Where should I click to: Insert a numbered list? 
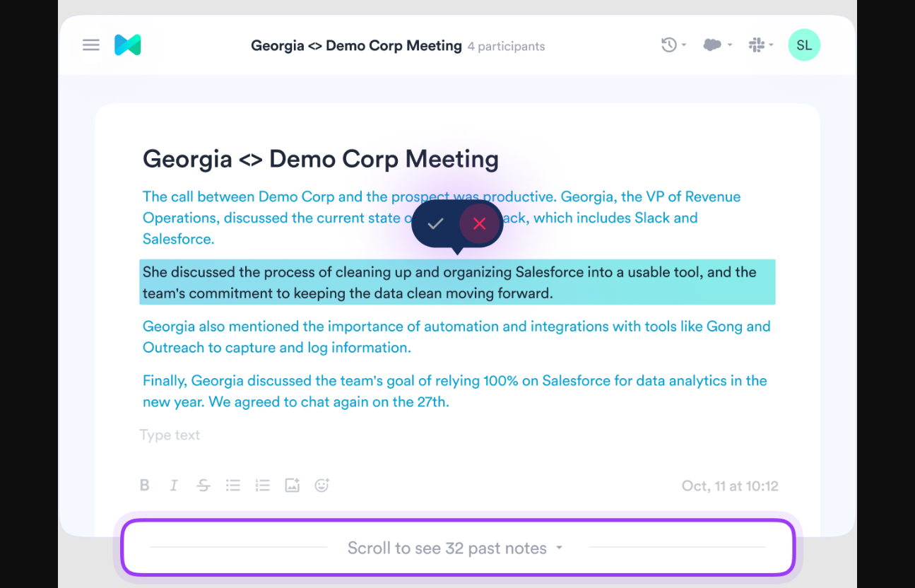click(263, 486)
